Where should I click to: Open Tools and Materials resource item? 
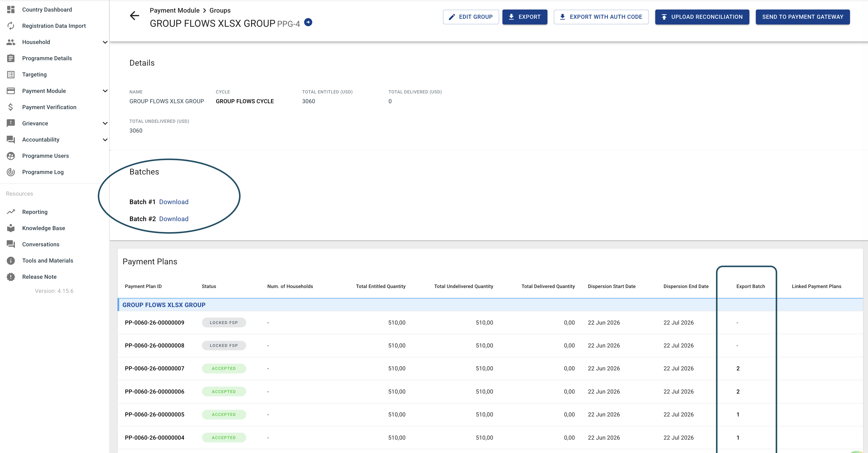pyautogui.click(x=48, y=260)
